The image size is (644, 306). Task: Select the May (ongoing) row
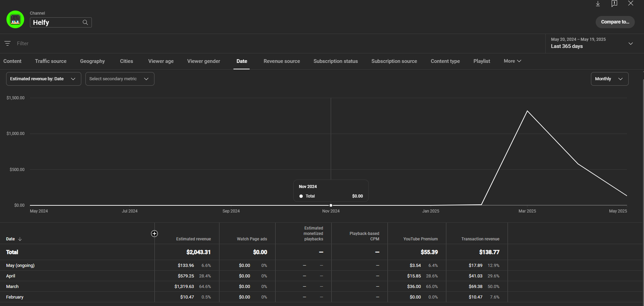click(321, 265)
